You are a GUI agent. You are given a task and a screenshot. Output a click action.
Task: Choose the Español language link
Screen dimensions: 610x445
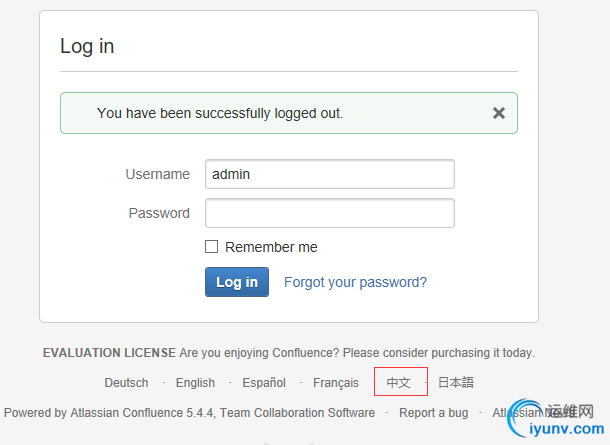point(264,383)
